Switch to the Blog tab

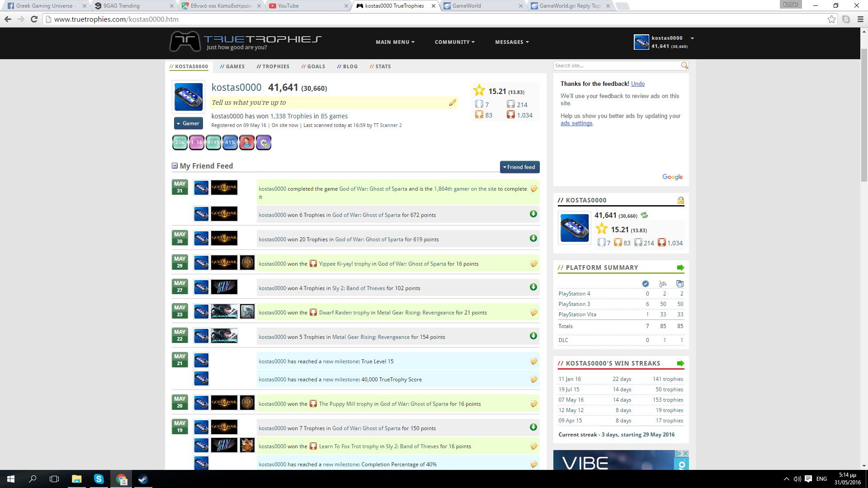click(x=347, y=66)
